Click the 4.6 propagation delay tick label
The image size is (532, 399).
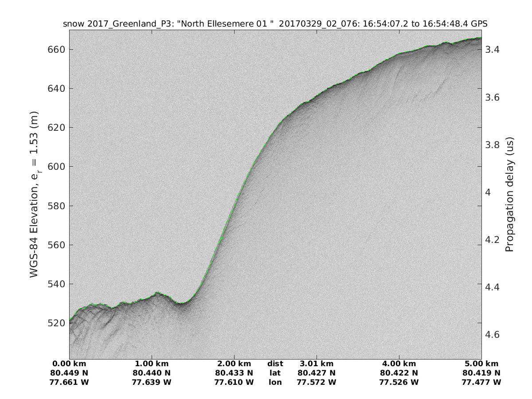pyautogui.click(x=493, y=335)
